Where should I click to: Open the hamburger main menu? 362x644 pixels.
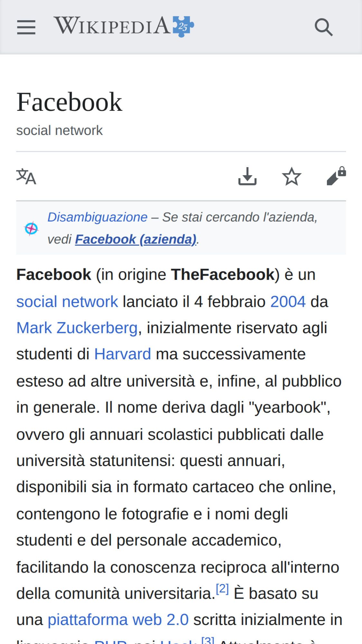(26, 27)
